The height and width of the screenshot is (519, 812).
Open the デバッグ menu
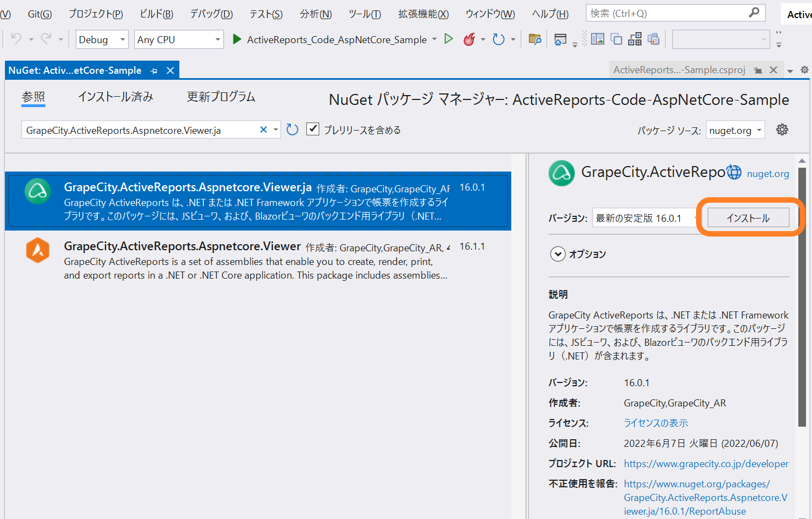click(x=212, y=14)
